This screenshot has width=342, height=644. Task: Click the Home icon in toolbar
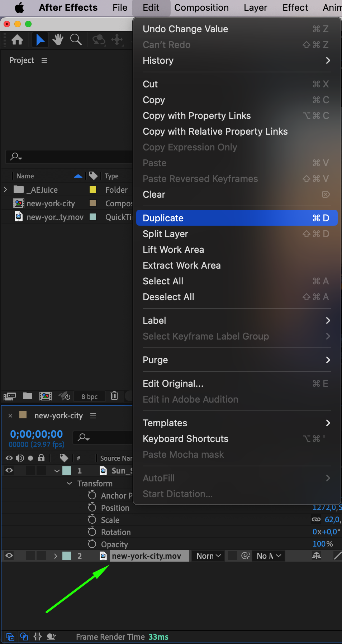click(x=17, y=39)
